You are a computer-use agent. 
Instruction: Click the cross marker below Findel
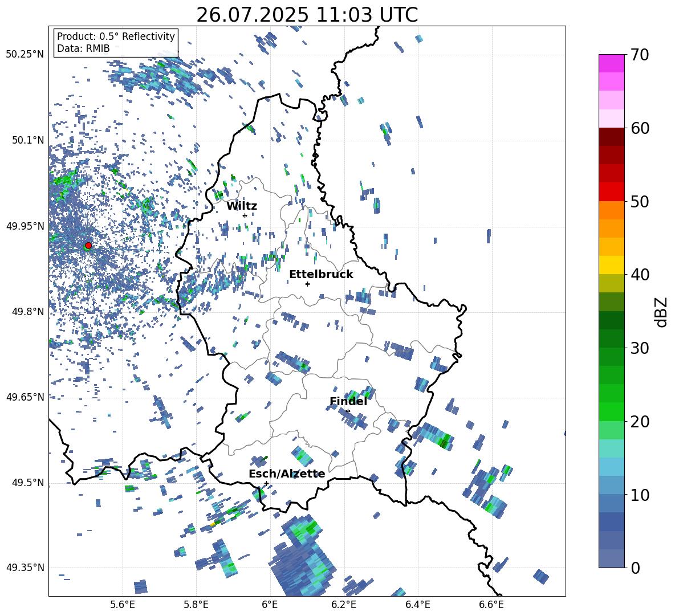(x=348, y=411)
